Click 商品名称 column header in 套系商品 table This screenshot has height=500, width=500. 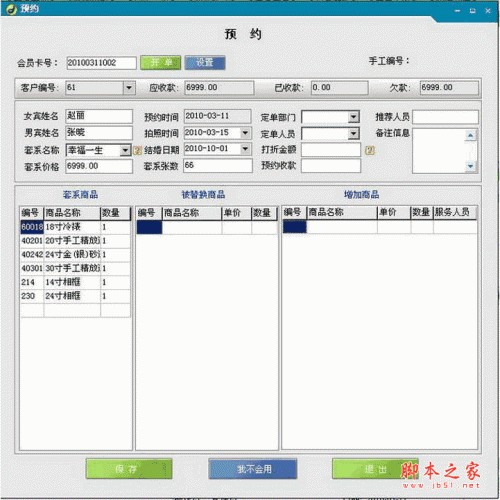[72, 213]
